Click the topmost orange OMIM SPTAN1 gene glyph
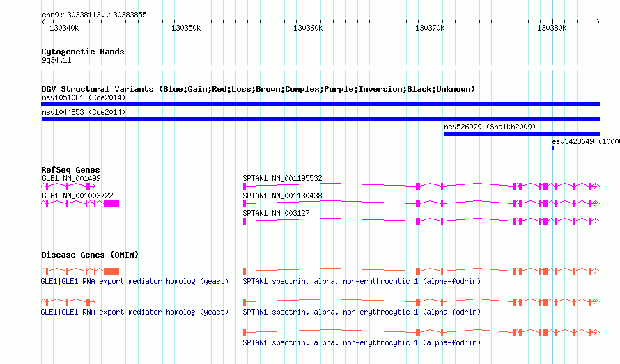 (x=421, y=271)
